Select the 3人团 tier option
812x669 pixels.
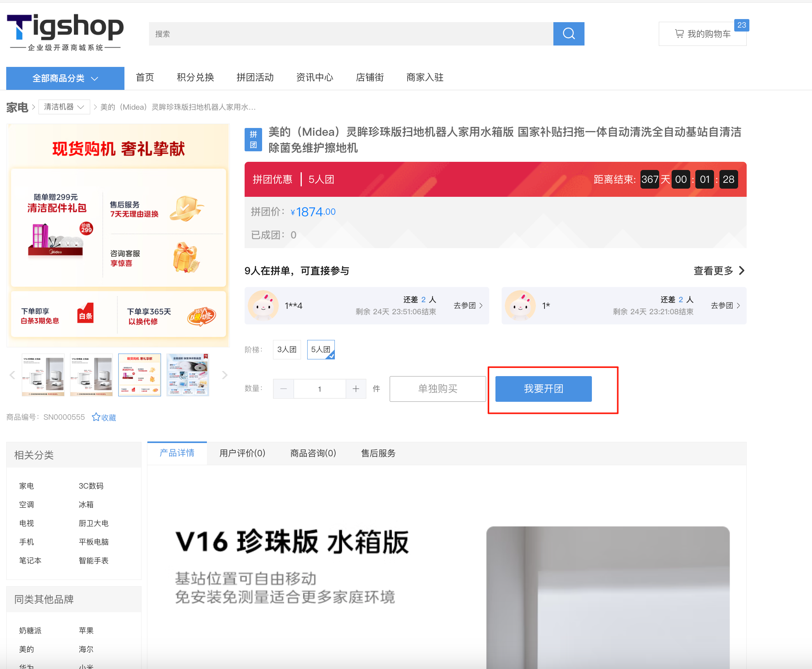[x=287, y=349]
